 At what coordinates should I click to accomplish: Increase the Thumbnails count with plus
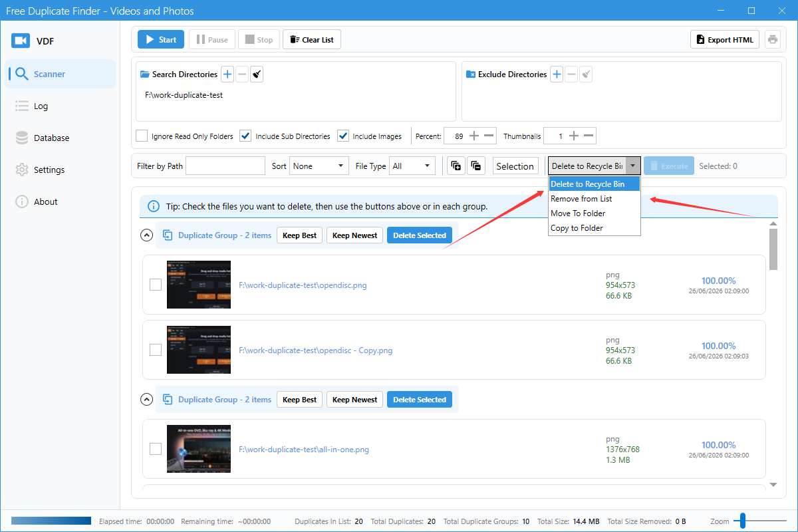(574, 136)
